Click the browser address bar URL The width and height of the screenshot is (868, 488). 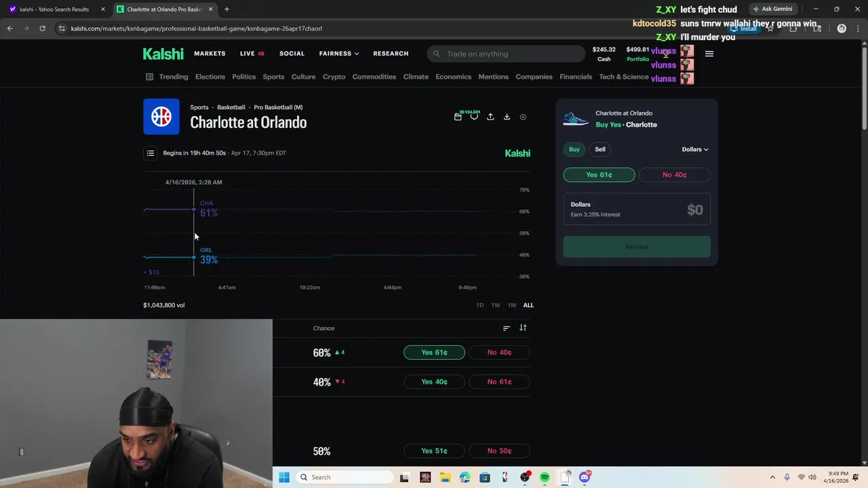[197, 28]
